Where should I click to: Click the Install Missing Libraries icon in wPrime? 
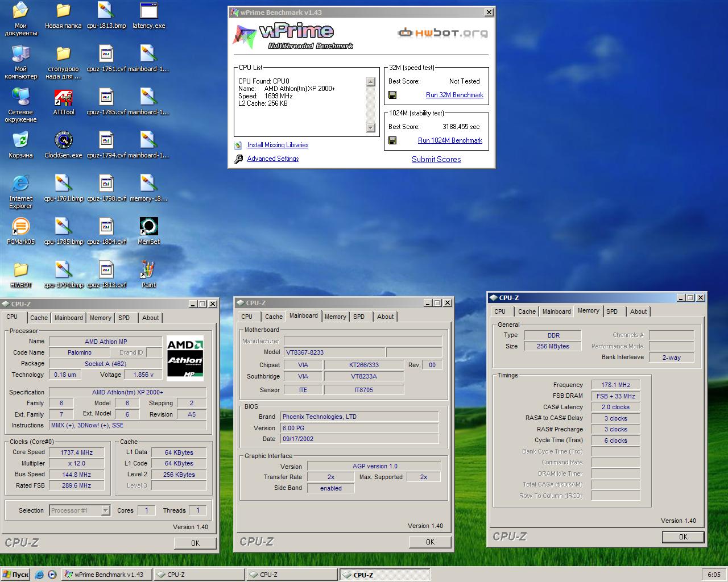coord(238,145)
